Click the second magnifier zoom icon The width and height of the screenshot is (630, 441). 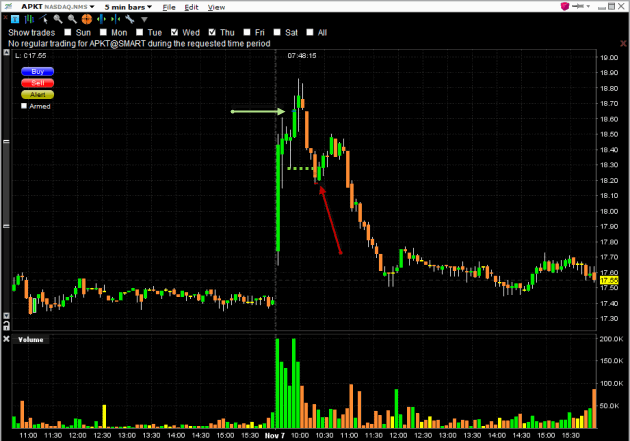coord(72,19)
